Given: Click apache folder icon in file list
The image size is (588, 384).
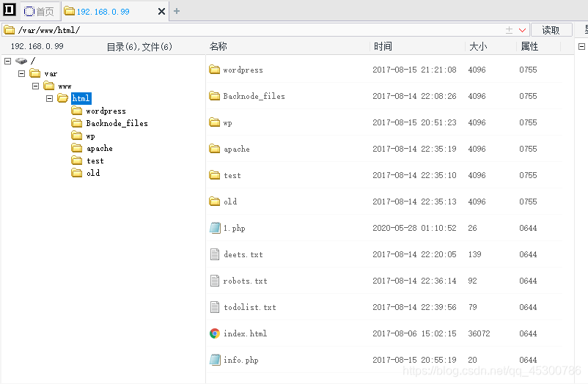Looking at the screenshot, I should 215,149.
